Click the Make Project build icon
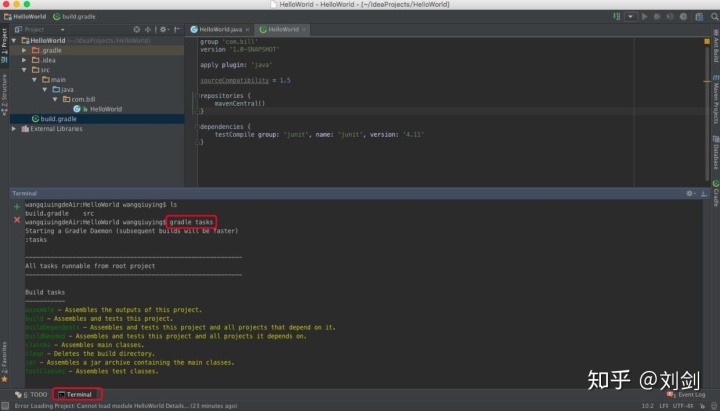 pyautogui.click(x=616, y=17)
